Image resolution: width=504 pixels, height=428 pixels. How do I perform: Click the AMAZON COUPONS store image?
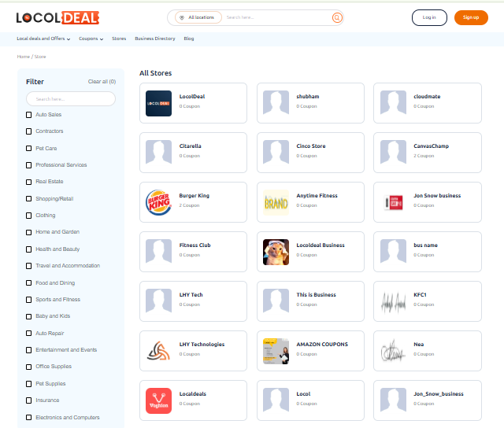(276, 351)
